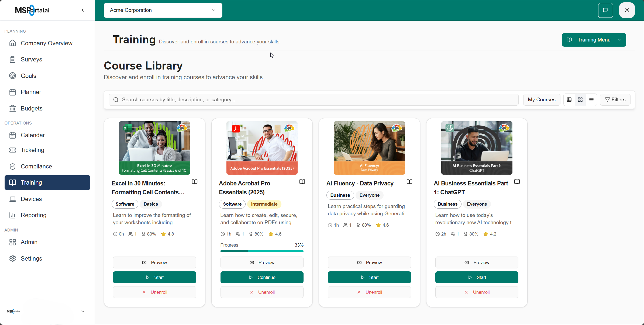644x325 pixels.
Task: Click the Everyone tag on ChatGPT course
Action: (477, 204)
